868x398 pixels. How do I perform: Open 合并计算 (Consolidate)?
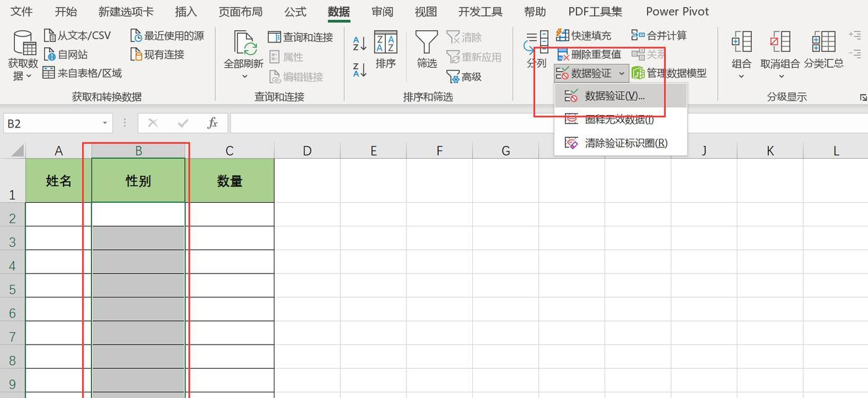(x=659, y=35)
